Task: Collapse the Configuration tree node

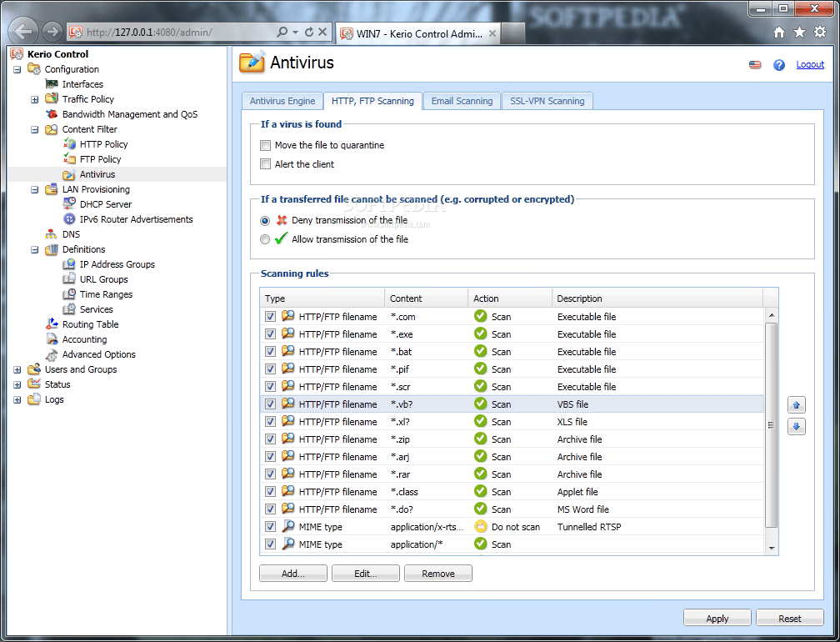Action: click(x=17, y=69)
